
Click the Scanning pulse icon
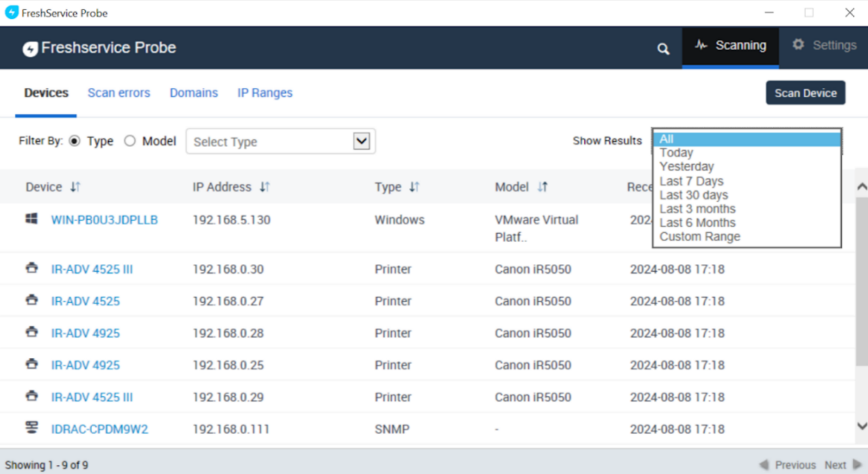pyautogui.click(x=701, y=45)
